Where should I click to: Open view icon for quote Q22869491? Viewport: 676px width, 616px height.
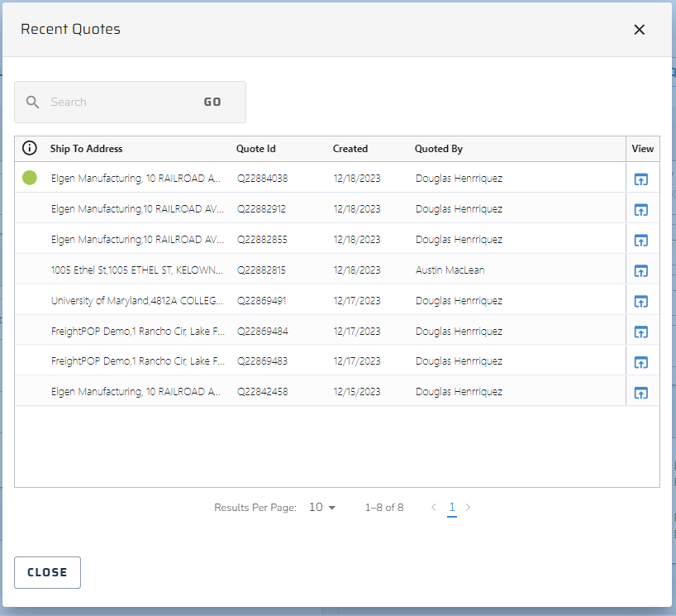coord(640,301)
